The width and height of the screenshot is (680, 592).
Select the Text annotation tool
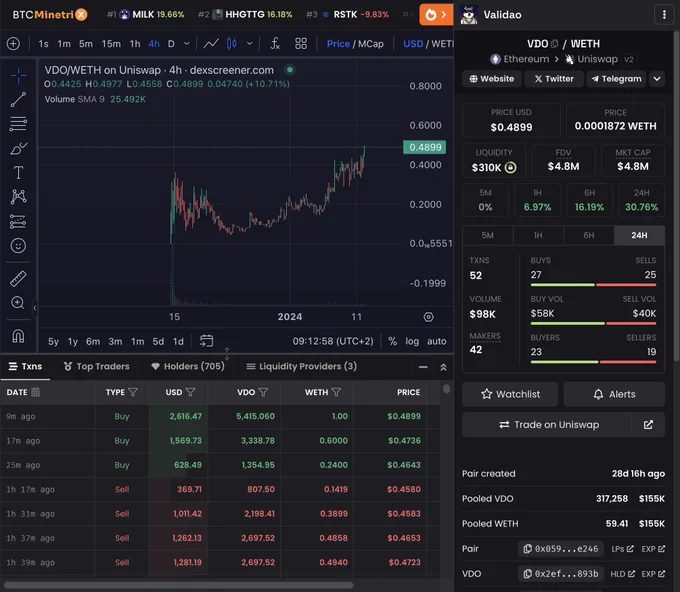click(x=18, y=173)
